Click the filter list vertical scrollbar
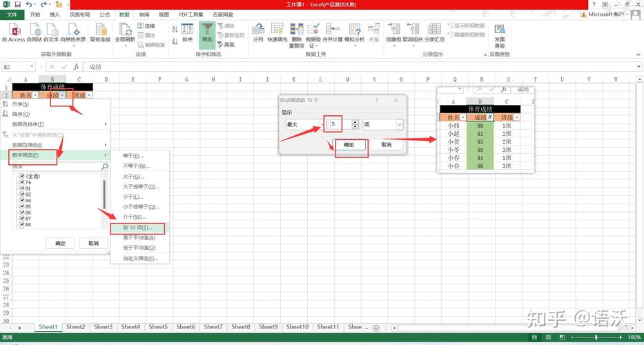The image size is (644, 345). [x=104, y=195]
